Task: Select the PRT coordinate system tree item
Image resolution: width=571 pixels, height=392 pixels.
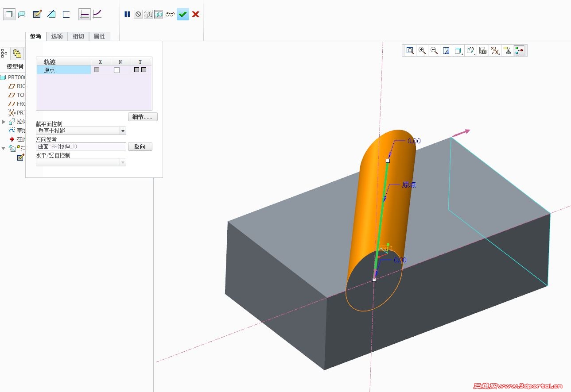Action: [18, 113]
